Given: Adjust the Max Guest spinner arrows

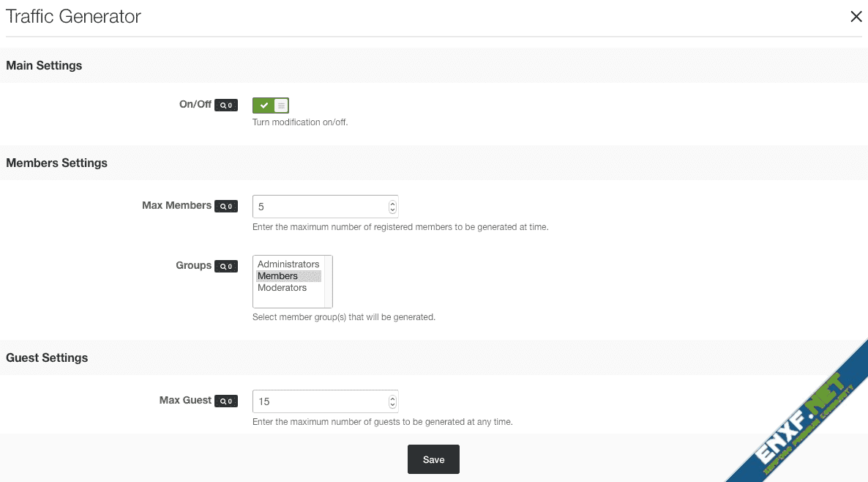Looking at the screenshot, I should pyautogui.click(x=392, y=401).
